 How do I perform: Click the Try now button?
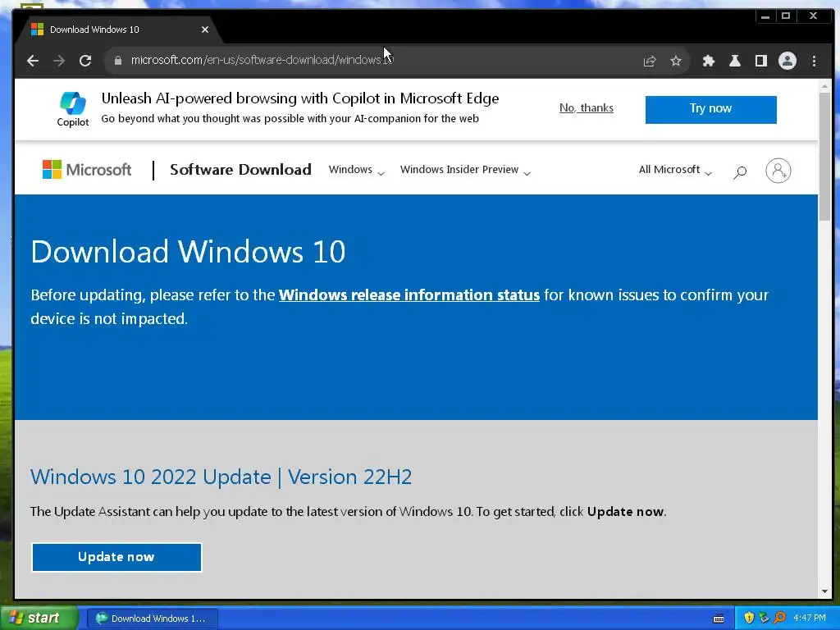click(710, 109)
